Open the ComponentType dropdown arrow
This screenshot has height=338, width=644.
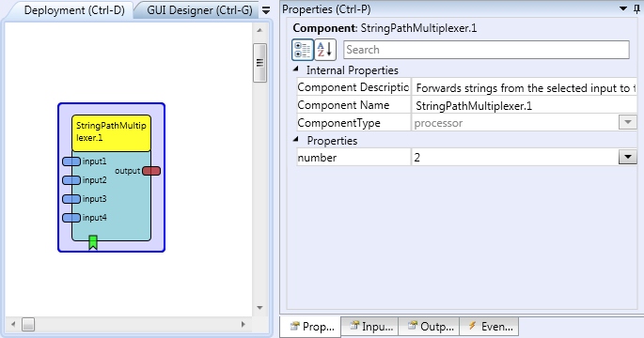[628, 122]
